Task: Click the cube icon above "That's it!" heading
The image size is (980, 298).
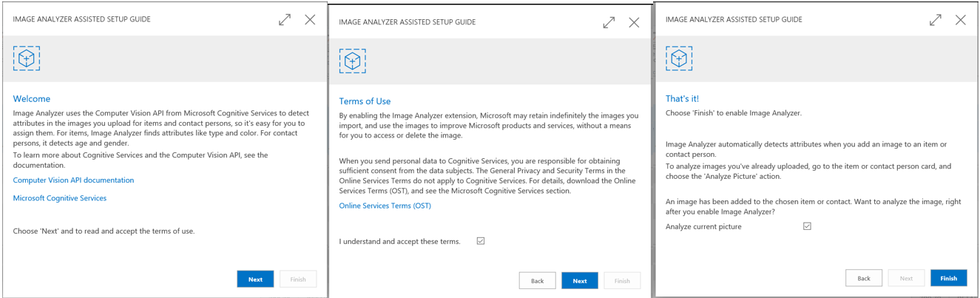Action: [678, 58]
